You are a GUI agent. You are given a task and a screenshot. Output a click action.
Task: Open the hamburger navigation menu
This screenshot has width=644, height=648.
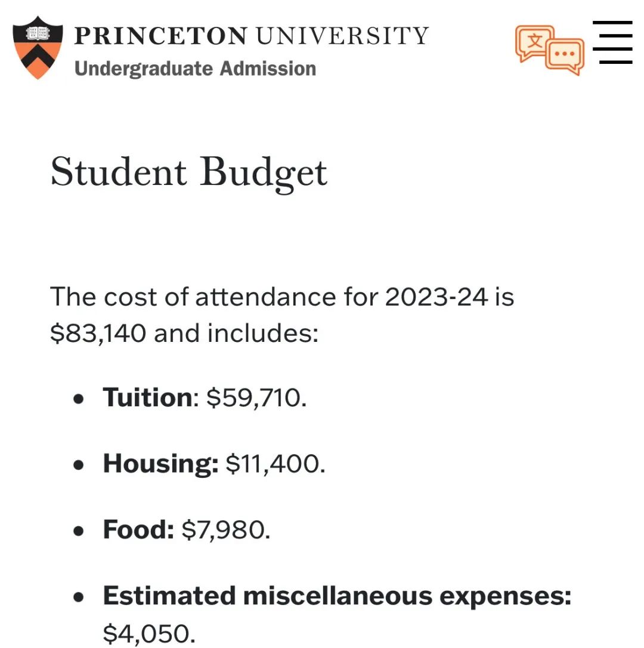(x=612, y=42)
